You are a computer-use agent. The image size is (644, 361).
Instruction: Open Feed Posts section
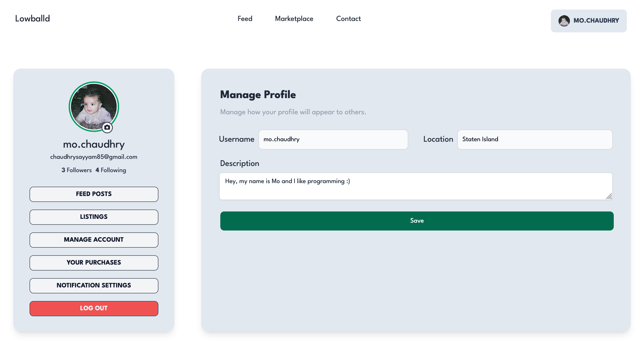94,194
